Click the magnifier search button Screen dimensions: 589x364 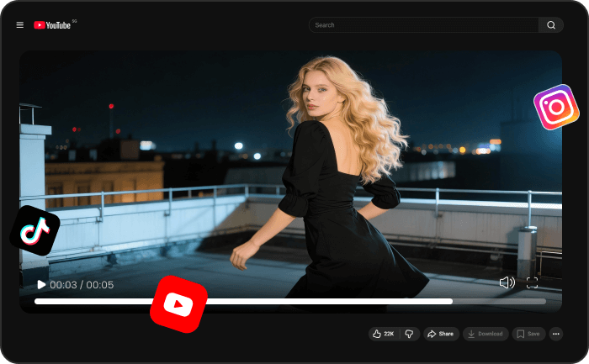(551, 25)
